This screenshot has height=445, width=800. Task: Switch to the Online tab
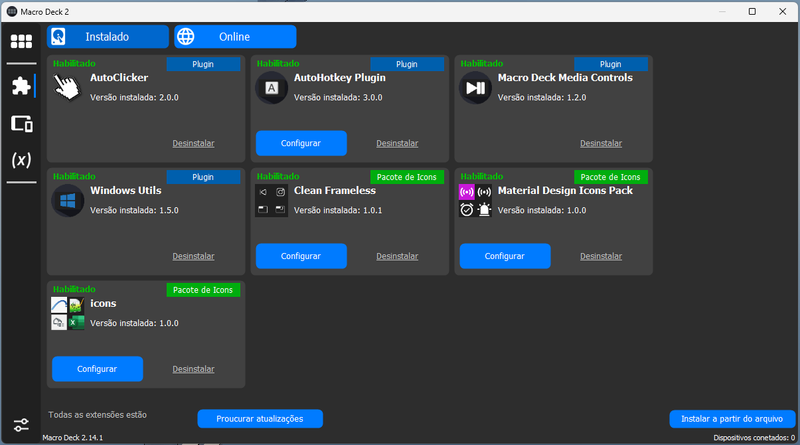235,37
